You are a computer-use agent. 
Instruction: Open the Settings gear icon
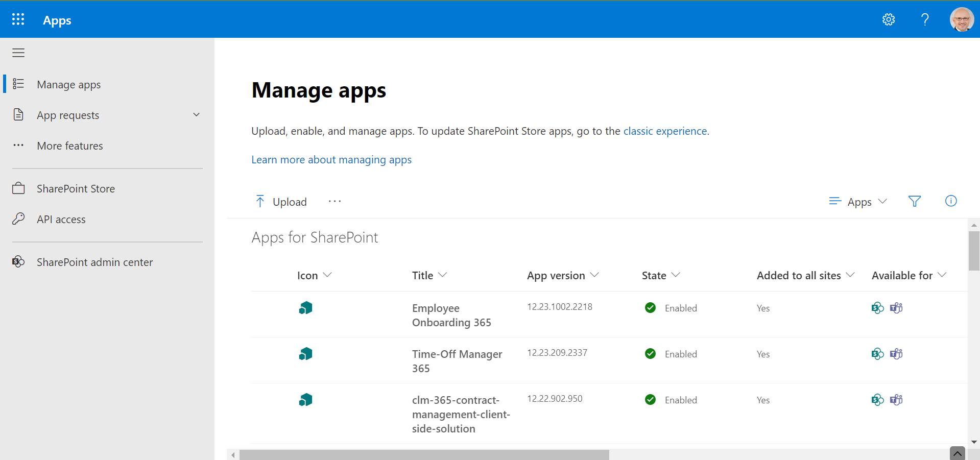pyautogui.click(x=889, y=19)
